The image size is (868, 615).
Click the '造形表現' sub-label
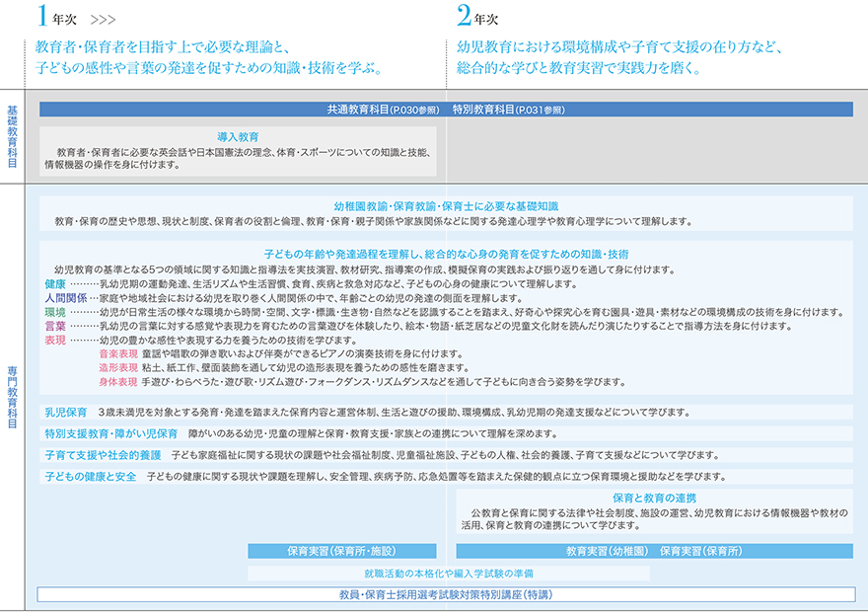[118, 368]
